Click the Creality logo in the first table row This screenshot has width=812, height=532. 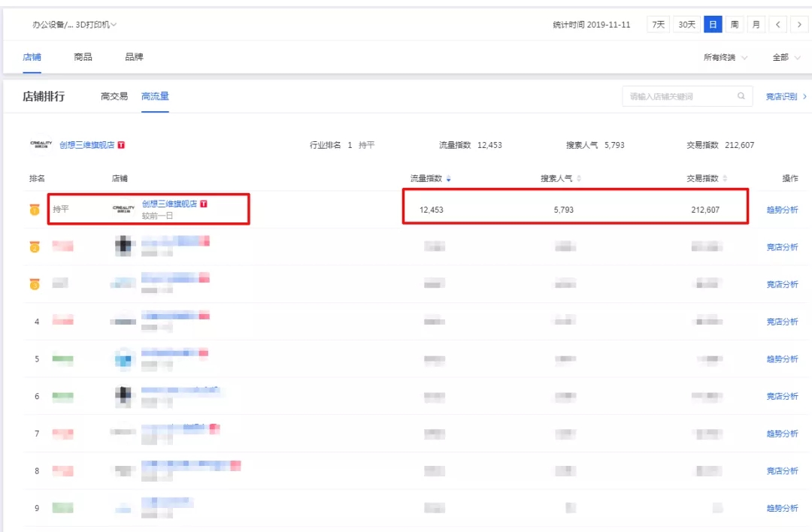(x=124, y=209)
